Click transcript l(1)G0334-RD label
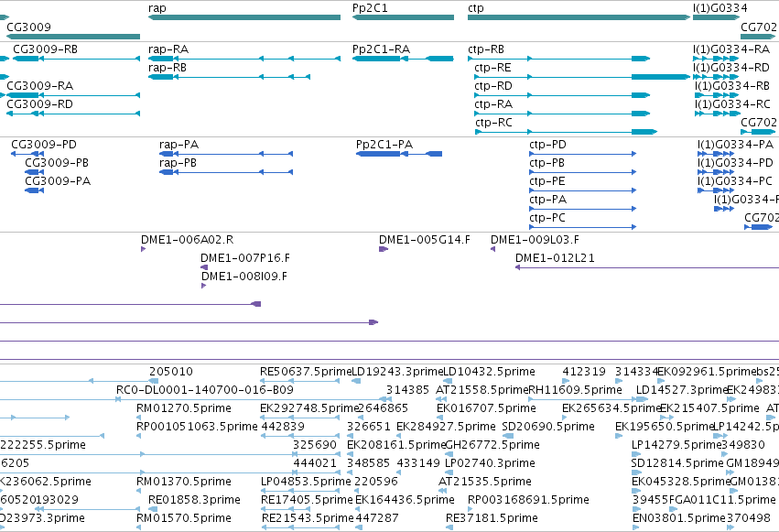This screenshot has height=532, width=779. (x=731, y=68)
